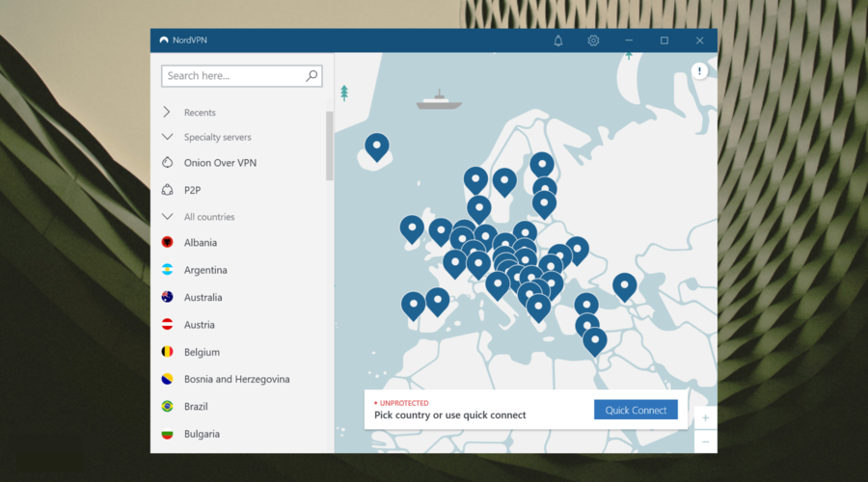The image size is (868, 482).
Task: Collapse the Specialty servers section
Action: [x=167, y=137]
